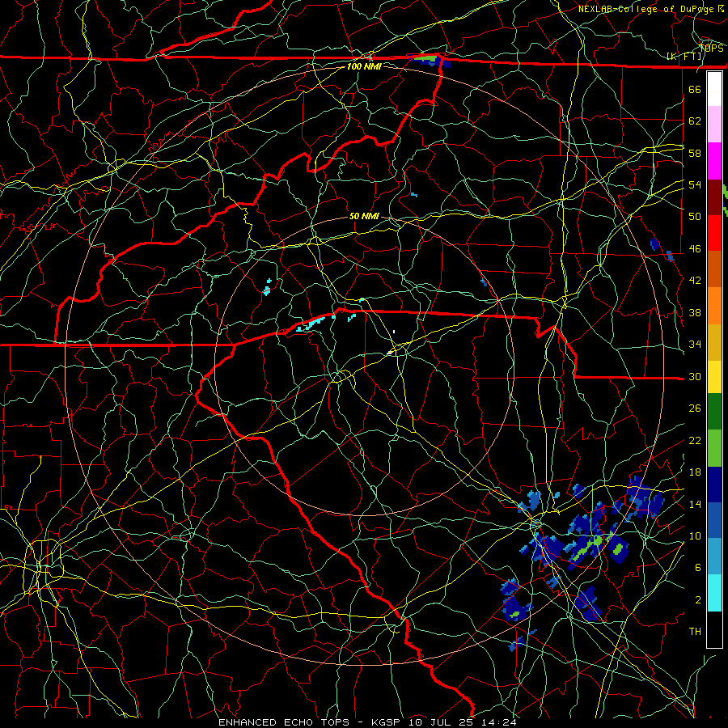Click the 50 NMI range ring label
The height and width of the screenshot is (728, 728).
click(364, 216)
